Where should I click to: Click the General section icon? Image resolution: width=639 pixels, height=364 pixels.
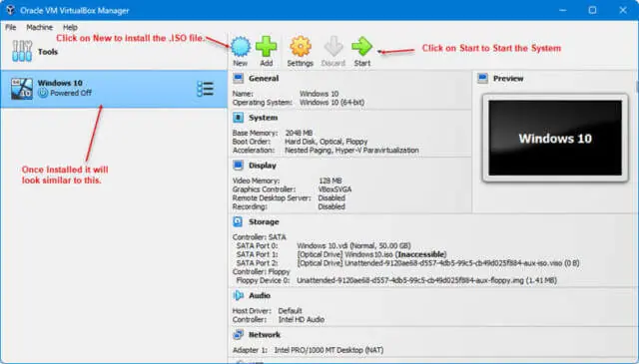pos(238,78)
